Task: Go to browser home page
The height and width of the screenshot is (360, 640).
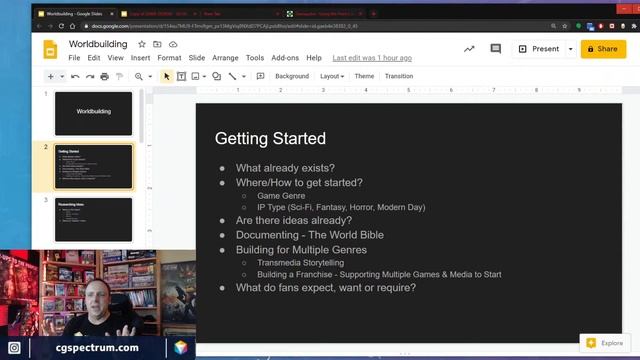Action: click(x=72, y=26)
